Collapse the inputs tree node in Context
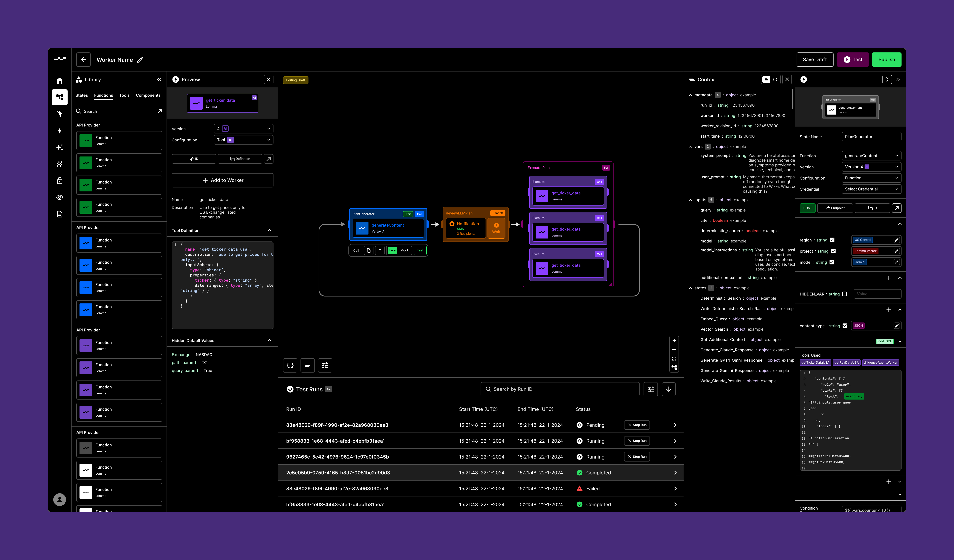The width and height of the screenshot is (954, 560). [690, 200]
